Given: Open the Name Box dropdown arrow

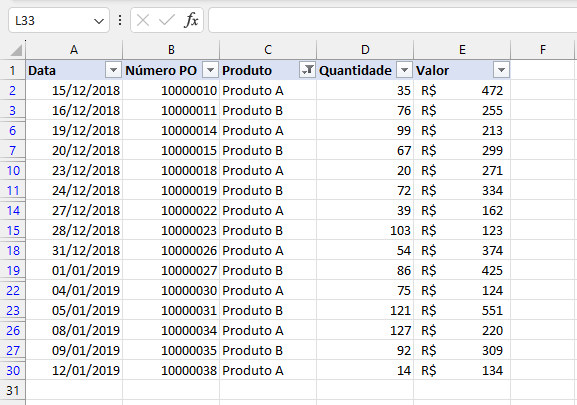Looking at the screenshot, I should pos(99,21).
